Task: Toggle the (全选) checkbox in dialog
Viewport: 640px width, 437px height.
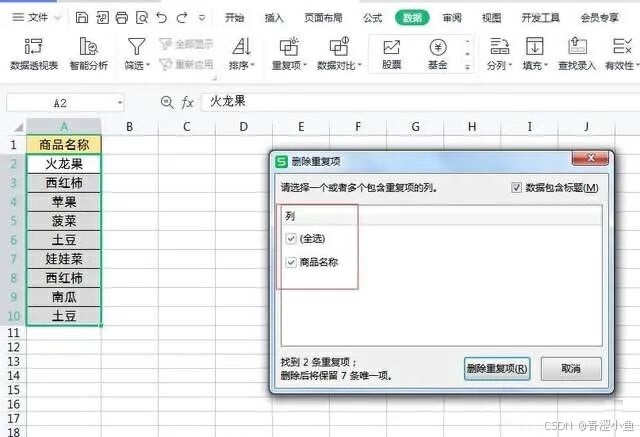Action: point(291,239)
